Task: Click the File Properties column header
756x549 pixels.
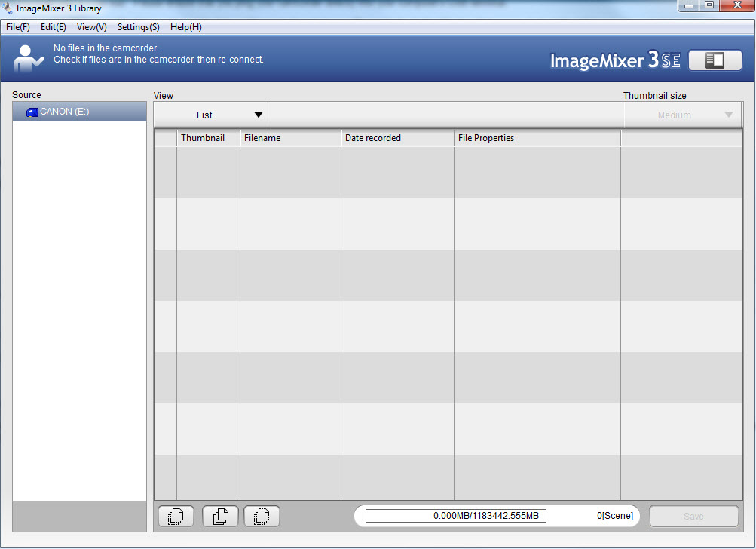Action: pos(536,138)
